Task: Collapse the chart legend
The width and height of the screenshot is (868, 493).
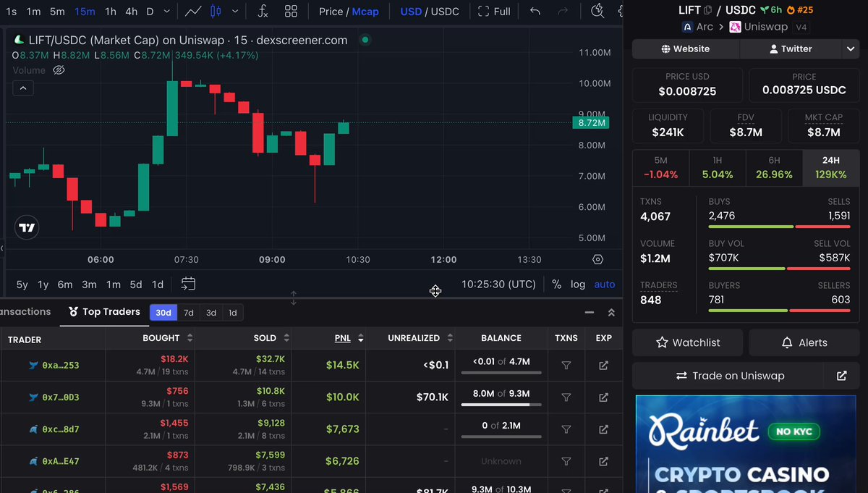Action: pos(22,88)
